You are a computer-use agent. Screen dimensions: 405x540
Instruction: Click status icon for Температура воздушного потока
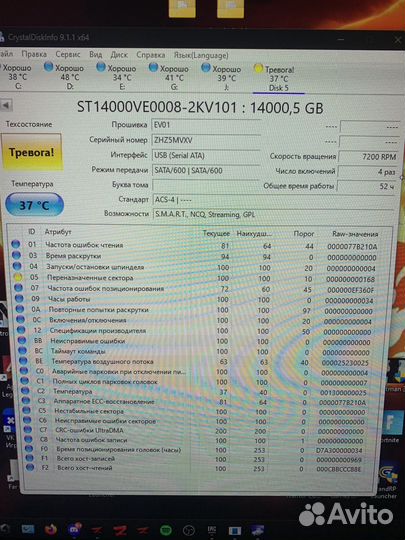click(x=23, y=361)
